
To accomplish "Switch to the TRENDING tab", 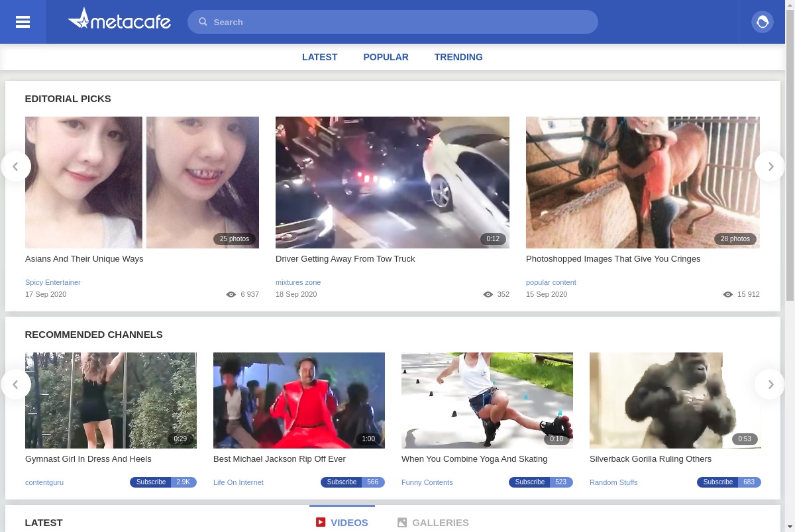I will point(458,57).
